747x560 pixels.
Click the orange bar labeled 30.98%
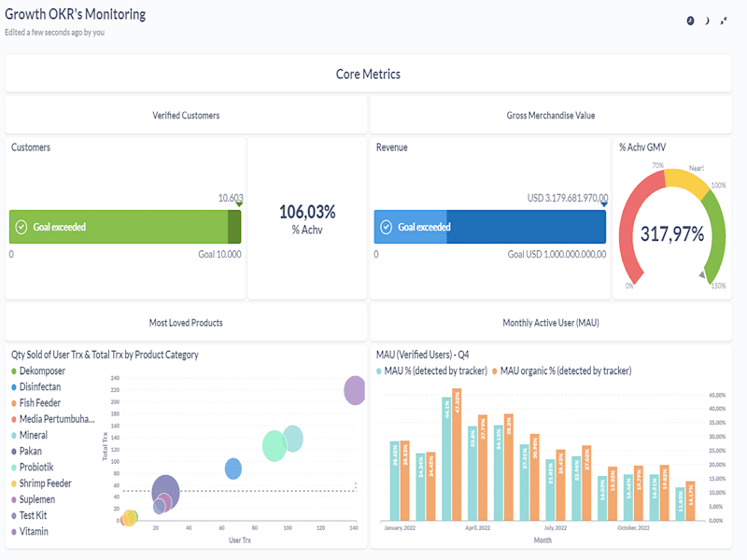click(534, 477)
